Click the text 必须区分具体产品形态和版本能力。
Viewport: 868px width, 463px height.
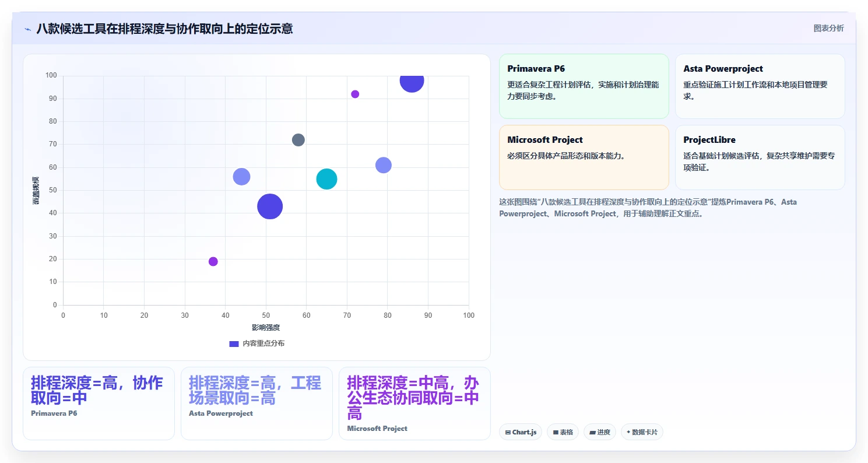tap(566, 156)
